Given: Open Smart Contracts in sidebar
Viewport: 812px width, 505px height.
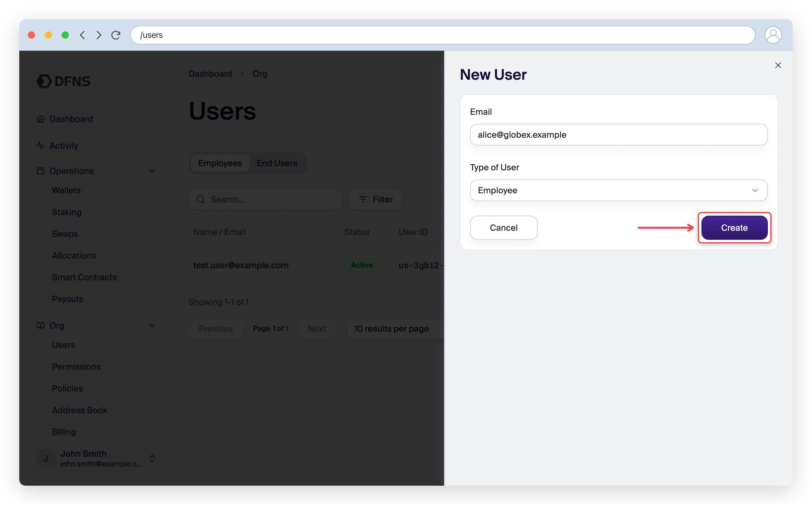Looking at the screenshot, I should tap(84, 277).
